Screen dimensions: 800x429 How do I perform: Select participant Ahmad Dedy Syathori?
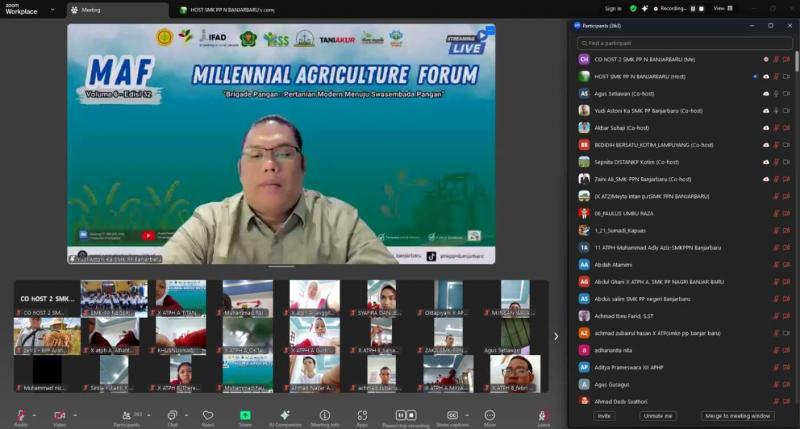pos(684,401)
